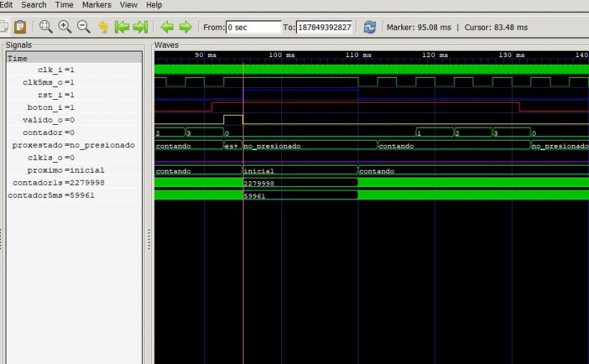
Task: Click the 'inicial' value in proximo waveform
Action: coord(259,171)
